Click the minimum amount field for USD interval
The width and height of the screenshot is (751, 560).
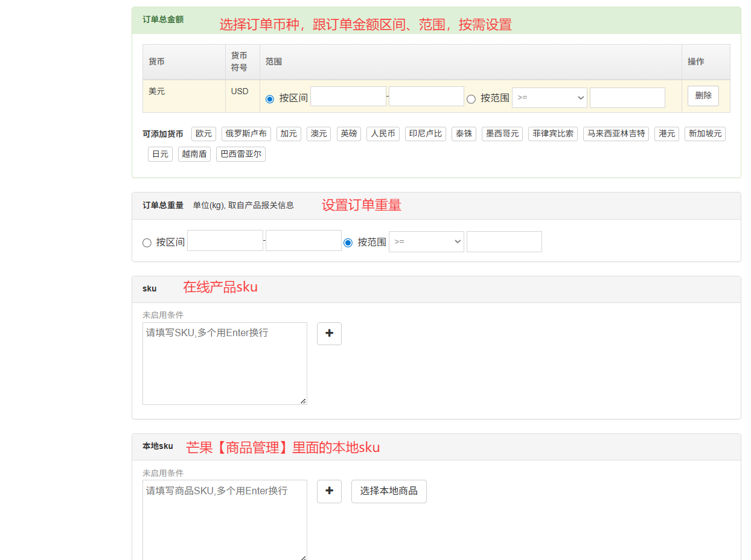point(348,97)
